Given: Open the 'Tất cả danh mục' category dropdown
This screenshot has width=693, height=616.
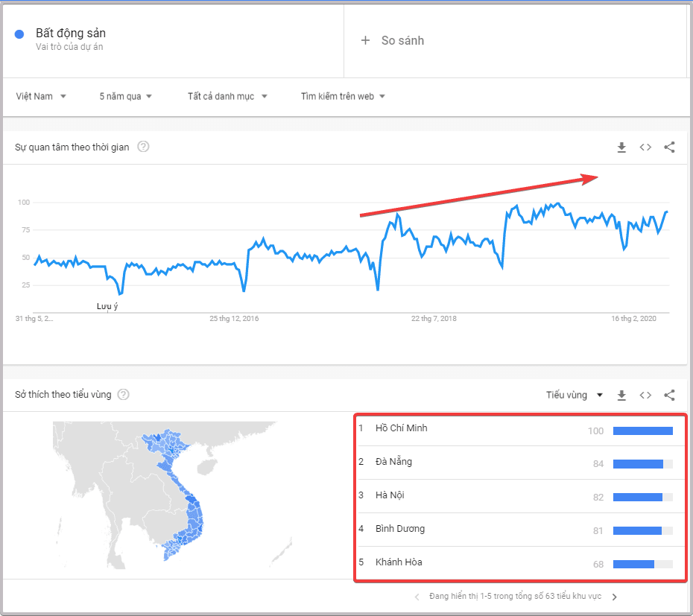Looking at the screenshot, I should pos(227,96).
